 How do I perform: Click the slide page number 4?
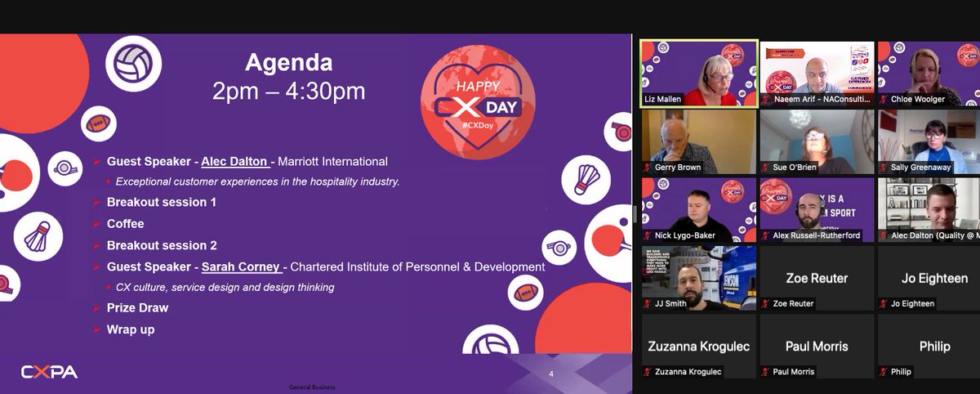pos(551,374)
